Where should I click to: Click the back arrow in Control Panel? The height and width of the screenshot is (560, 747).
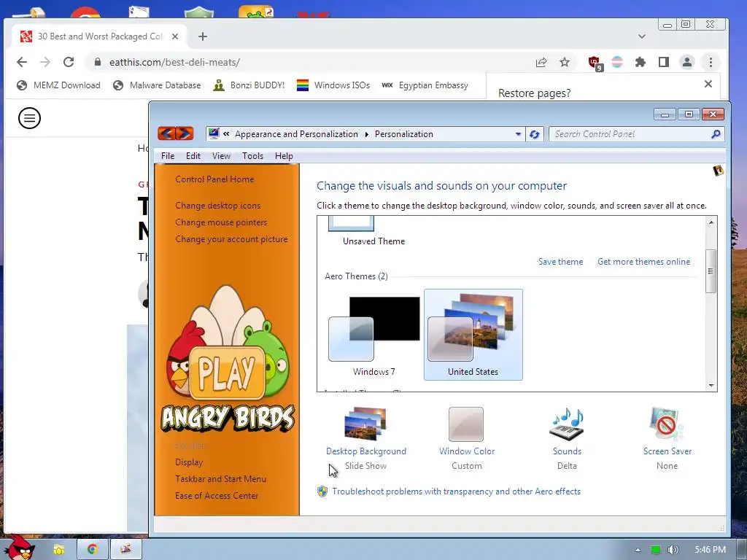166,133
